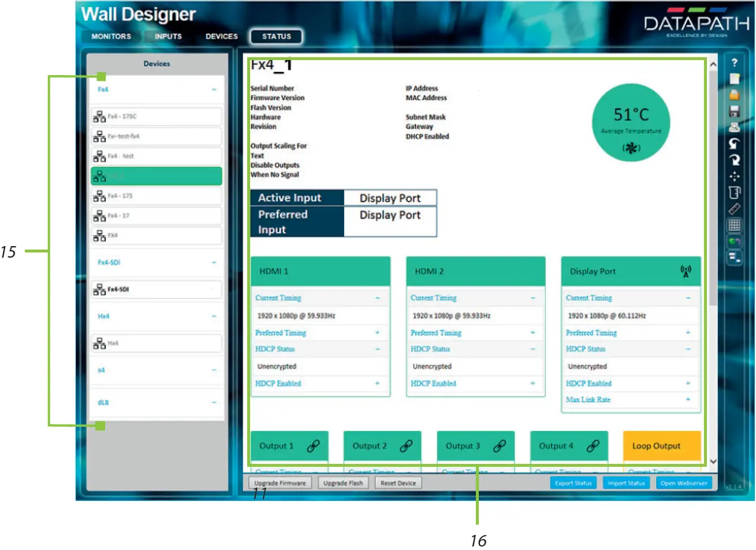Collapse Current Timing under HDMI 1
The height and width of the screenshot is (550, 756).
pos(378,298)
